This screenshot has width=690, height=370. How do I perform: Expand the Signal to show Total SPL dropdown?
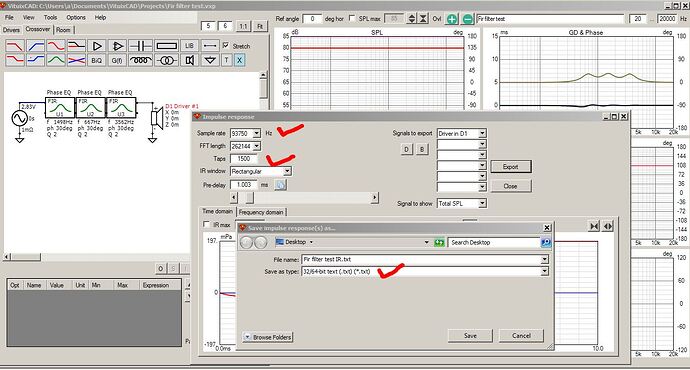coord(482,203)
